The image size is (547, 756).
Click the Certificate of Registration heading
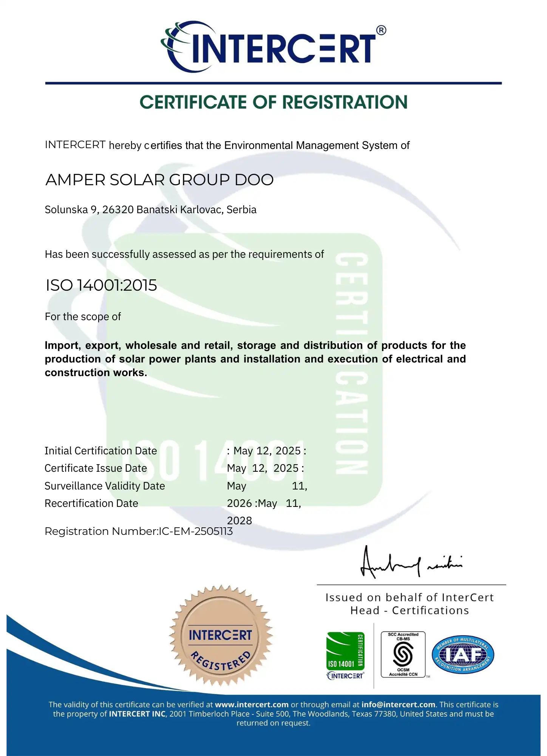273,102
